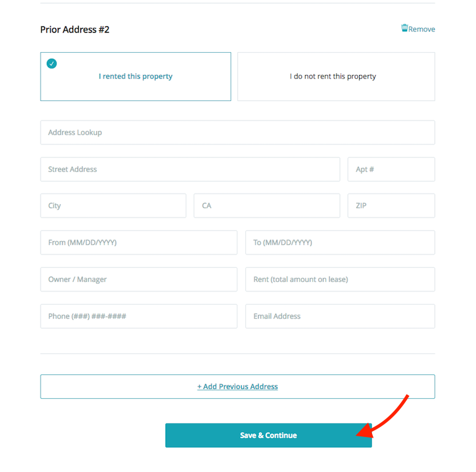This screenshot has height=472, width=476.
Task: Open the CA state dropdown
Action: click(x=266, y=206)
